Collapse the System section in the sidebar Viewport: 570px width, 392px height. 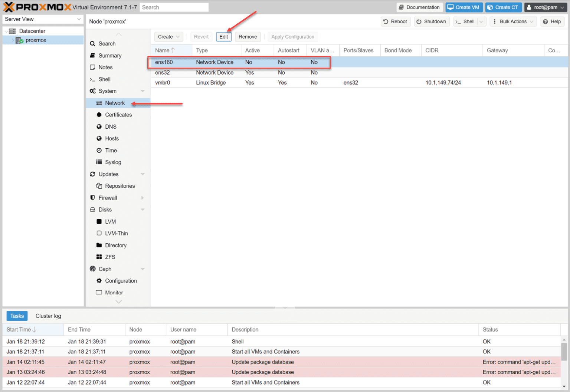click(x=143, y=91)
